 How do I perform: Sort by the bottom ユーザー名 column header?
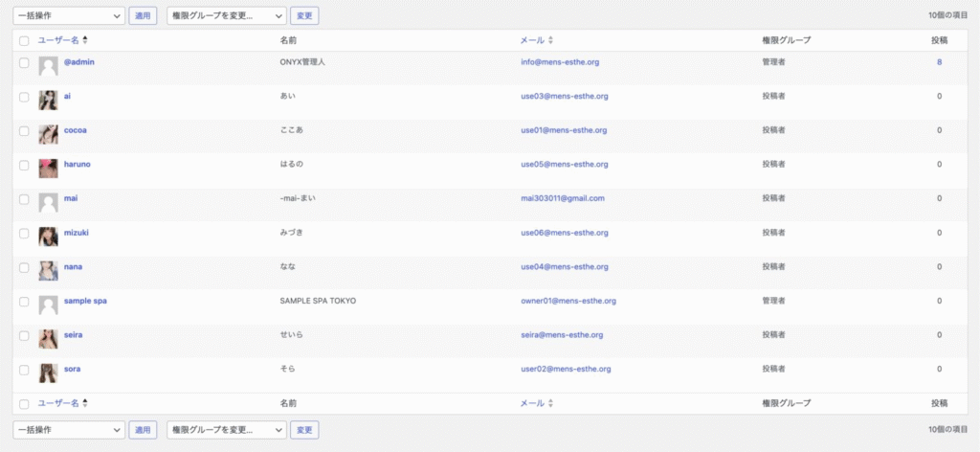(x=58, y=404)
